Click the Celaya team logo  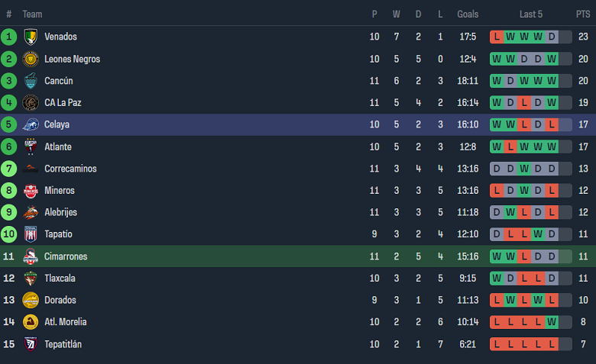pyautogui.click(x=31, y=125)
